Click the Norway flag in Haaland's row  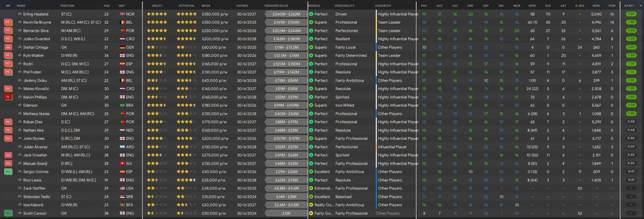(122, 14)
